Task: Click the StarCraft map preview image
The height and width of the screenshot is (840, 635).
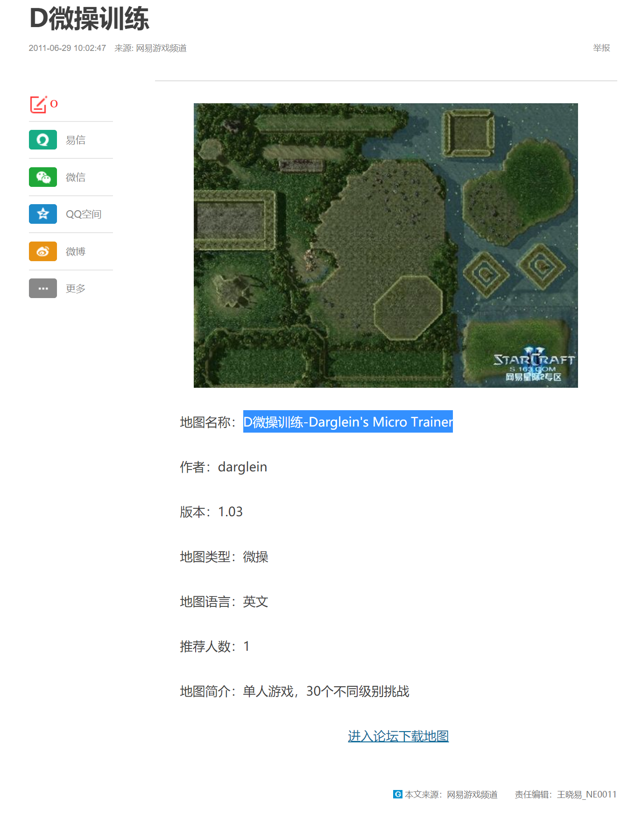Action: click(386, 245)
